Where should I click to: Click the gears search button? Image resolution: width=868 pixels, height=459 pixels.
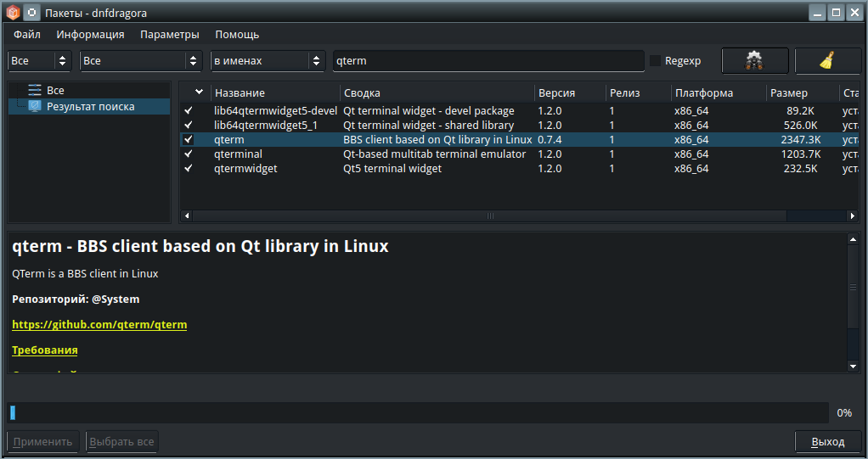753,61
